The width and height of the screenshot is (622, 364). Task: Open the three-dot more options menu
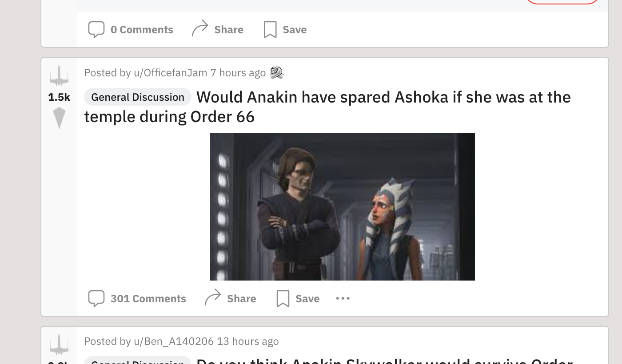click(343, 298)
